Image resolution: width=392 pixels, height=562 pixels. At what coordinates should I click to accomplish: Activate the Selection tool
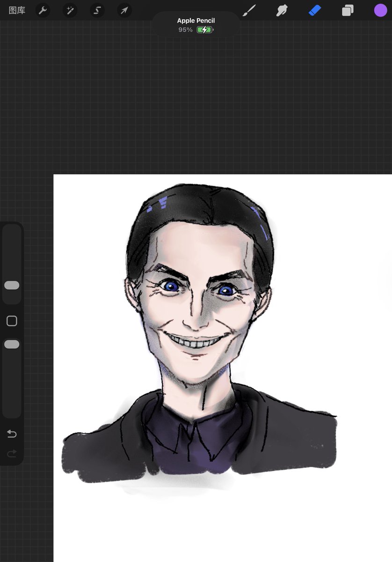tap(97, 10)
